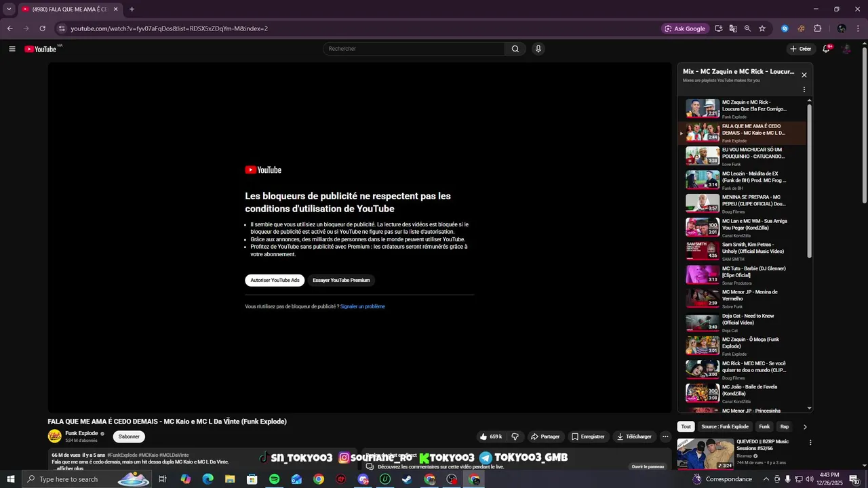Open the Funk Explode channel name

pos(81,434)
